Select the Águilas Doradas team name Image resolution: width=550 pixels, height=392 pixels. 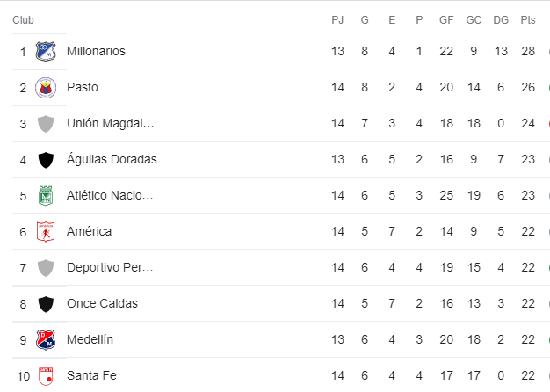pyautogui.click(x=112, y=159)
